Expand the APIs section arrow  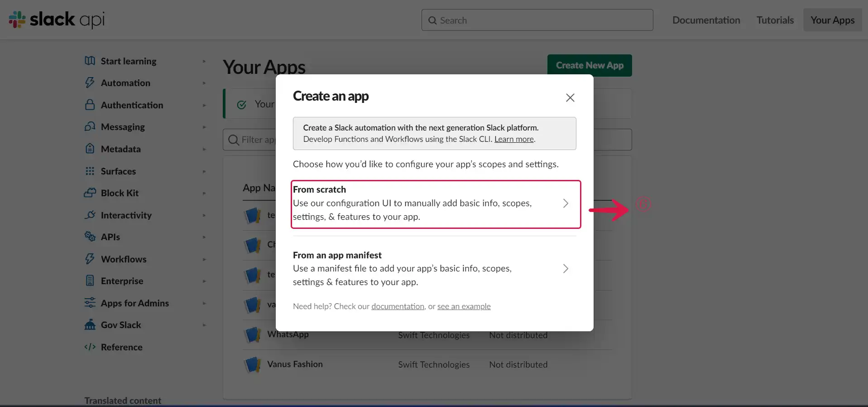click(204, 237)
